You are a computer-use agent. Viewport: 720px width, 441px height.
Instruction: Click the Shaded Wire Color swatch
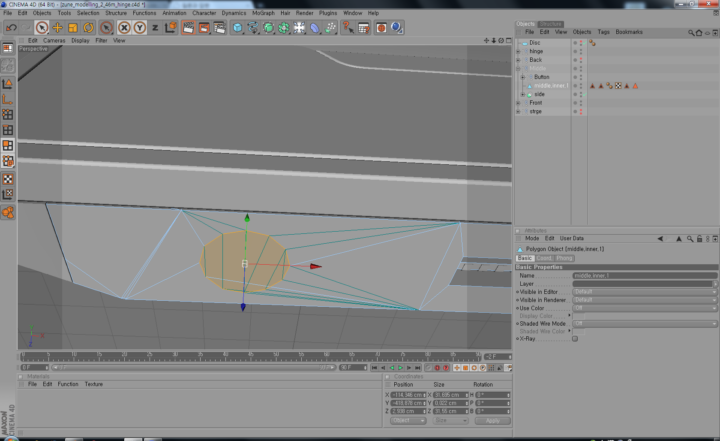click(x=579, y=331)
